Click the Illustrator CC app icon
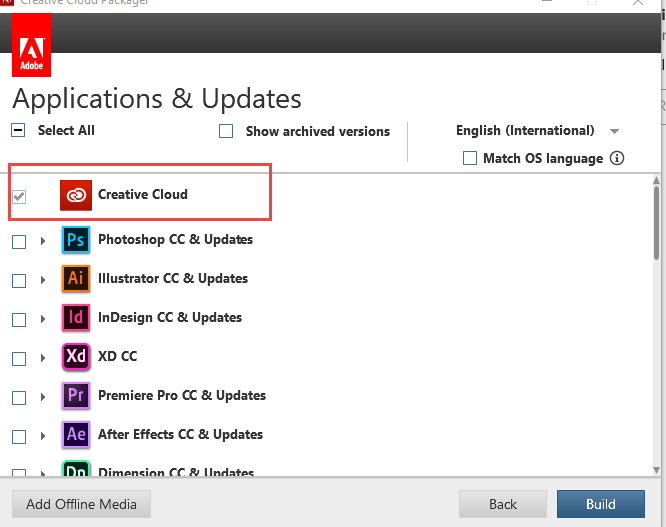 (76, 279)
